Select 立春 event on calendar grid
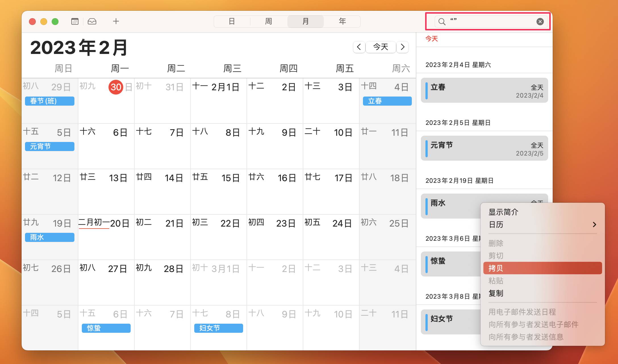The height and width of the screenshot is (364, 618). 387,101
